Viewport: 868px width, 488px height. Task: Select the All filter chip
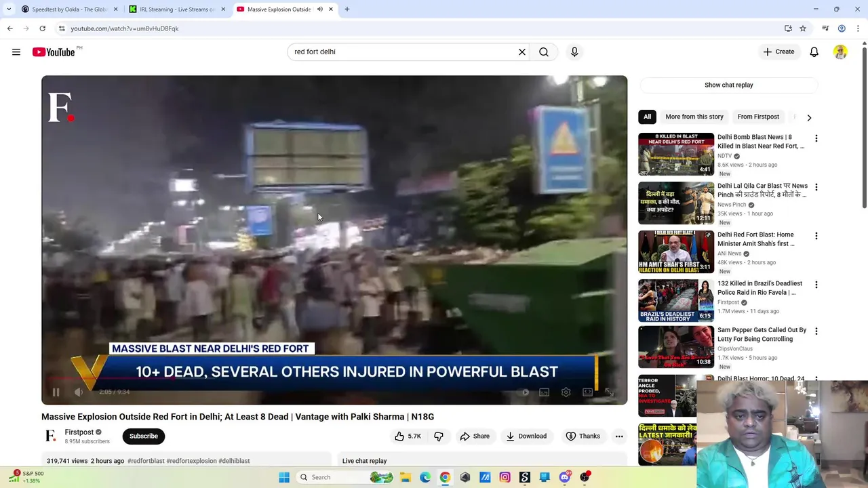click(x=648, y=117)
